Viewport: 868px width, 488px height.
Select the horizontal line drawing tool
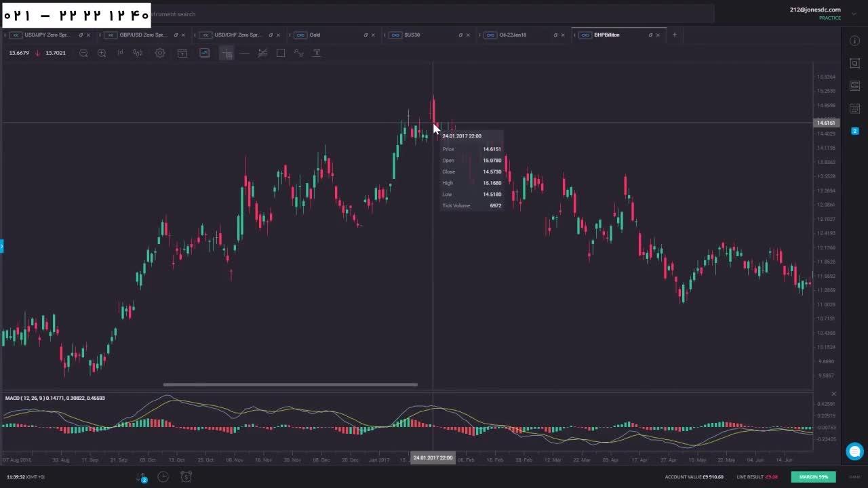pos(244,53)
